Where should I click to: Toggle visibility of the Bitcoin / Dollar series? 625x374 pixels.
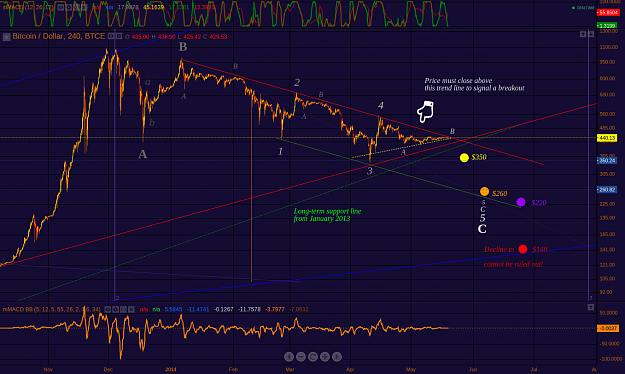[111, 36]
